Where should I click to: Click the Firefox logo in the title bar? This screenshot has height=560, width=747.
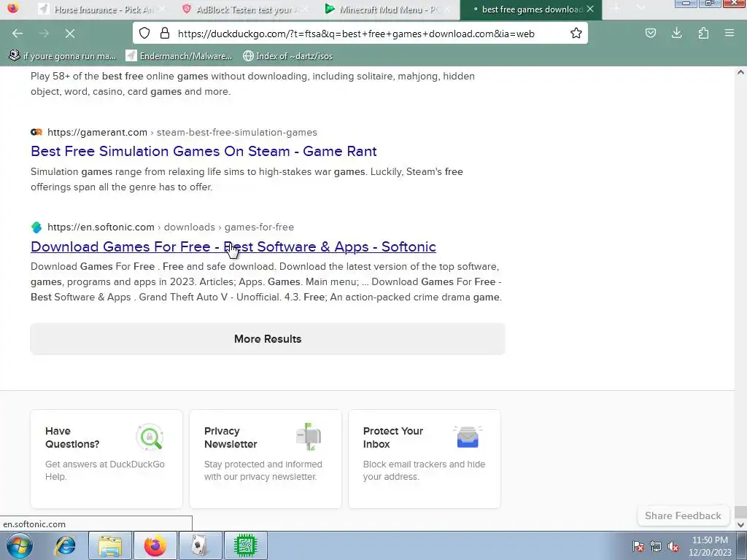[x=13, y=8]
